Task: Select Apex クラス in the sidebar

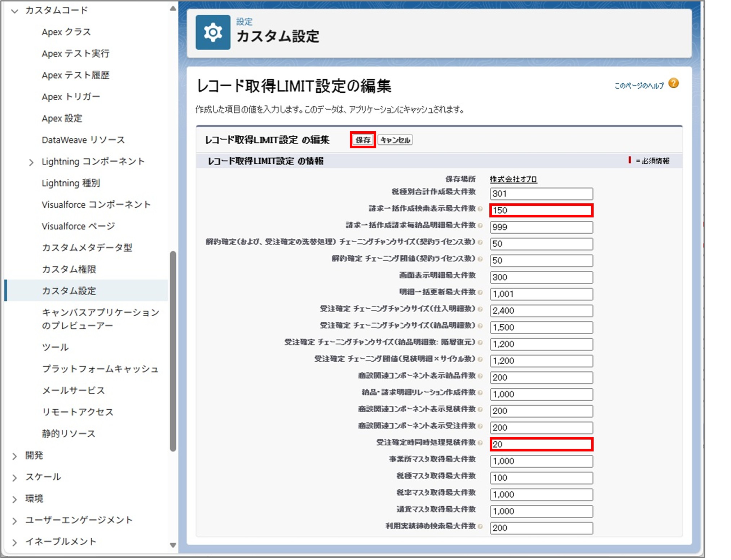Action: coord(66,32)
